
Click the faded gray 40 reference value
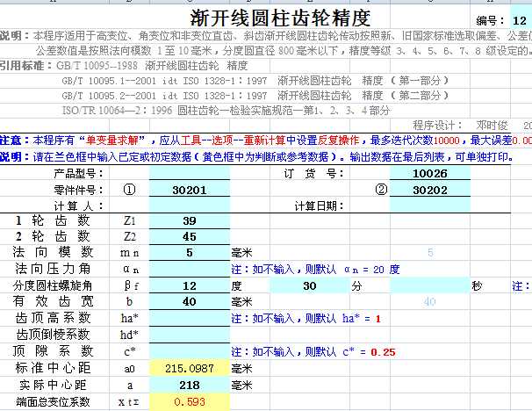[x=430, y=301]
